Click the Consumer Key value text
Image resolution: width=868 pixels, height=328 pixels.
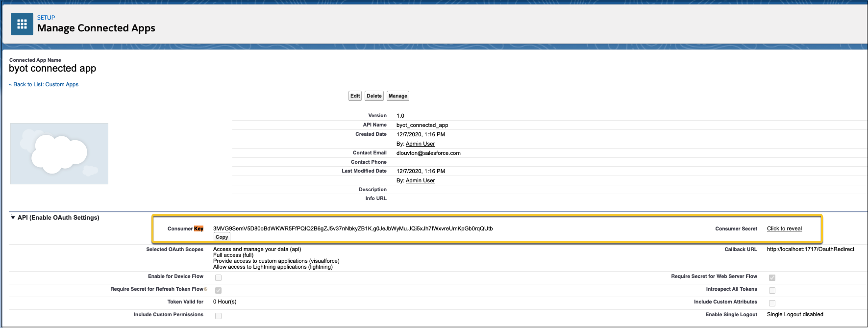click(353, 228)
